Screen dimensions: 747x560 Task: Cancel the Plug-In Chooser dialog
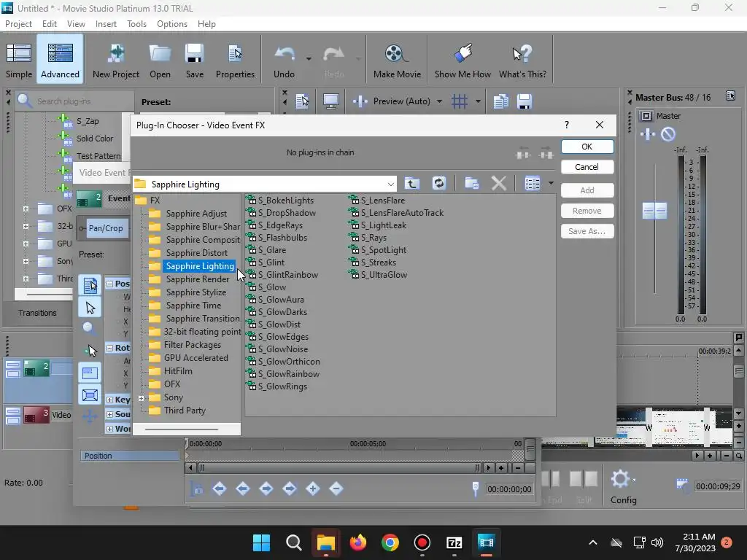coord(587,167)
